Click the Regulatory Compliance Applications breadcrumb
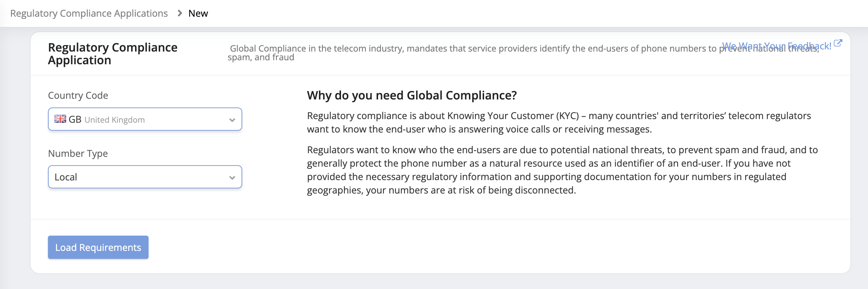Image resolution: width=868 pixels, height=289 pixels. click(x=89, y=13)
